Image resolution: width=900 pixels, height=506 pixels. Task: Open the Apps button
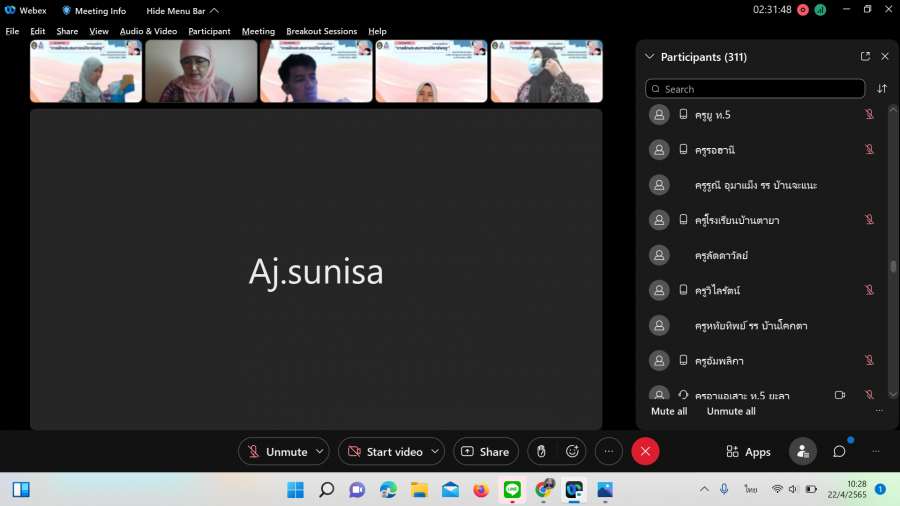pos(748,452)
